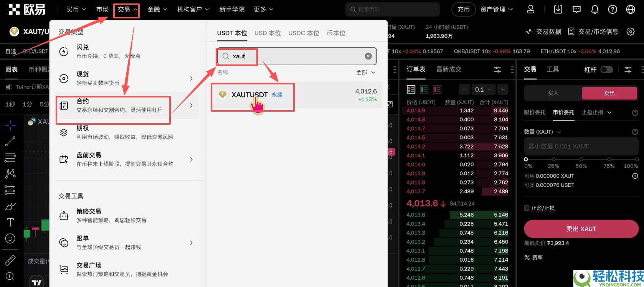Image resolution: width=644 pixels, height=287 pixels.
Task: Open 交易/市场信息 link
Action: pos(594,31)
